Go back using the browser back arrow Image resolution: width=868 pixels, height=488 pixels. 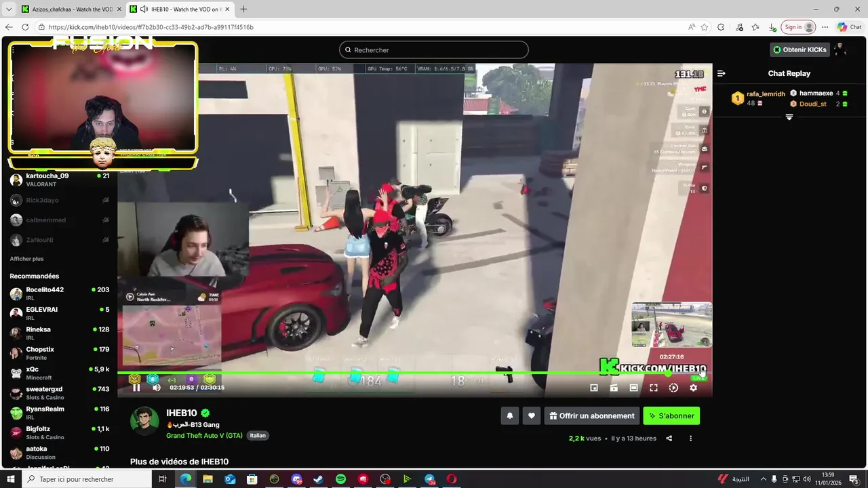click(x=9, y=27)
